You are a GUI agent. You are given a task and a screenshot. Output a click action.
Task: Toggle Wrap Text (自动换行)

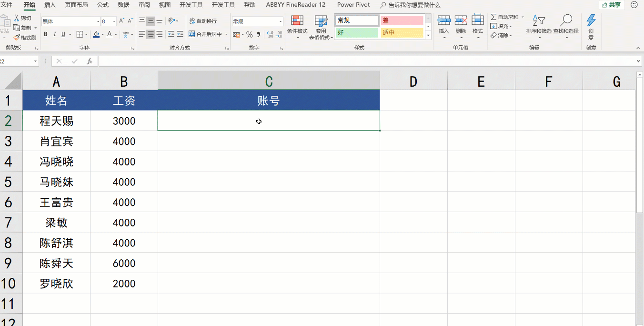click(203, 21)
